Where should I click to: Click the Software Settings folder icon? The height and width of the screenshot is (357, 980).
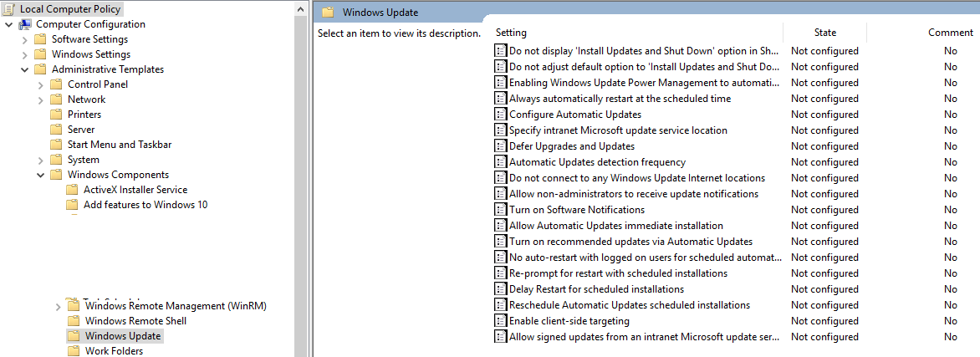41,39
